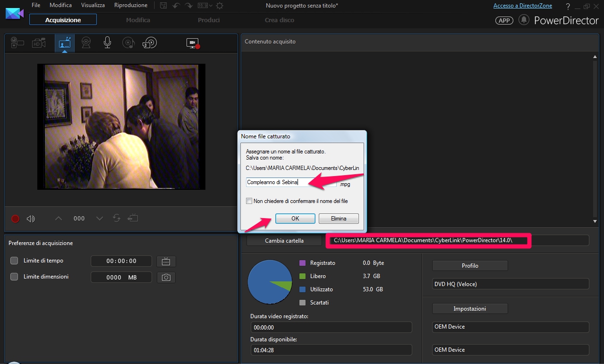This screenshot has width=604, height=364.
Task: Open the 16:9 aspect ratio dropdown
Action: click(204, 6)
